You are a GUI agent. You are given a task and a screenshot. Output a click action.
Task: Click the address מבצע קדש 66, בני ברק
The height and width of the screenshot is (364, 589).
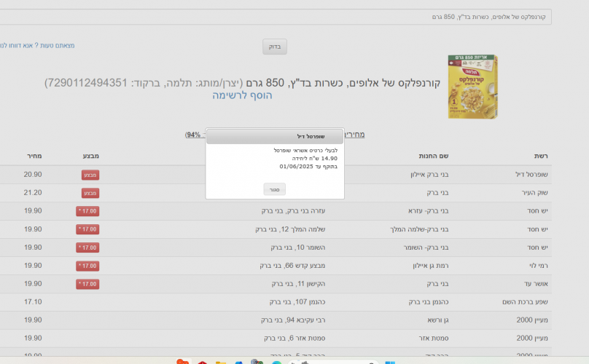[292, 266]
